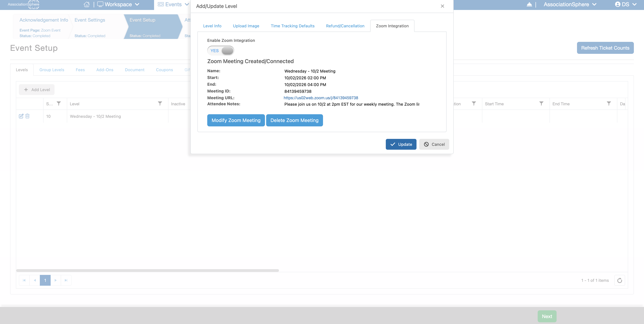644x324 pixels.
Task: Click the home icon in top bar
Action: (x=87, y=5)
